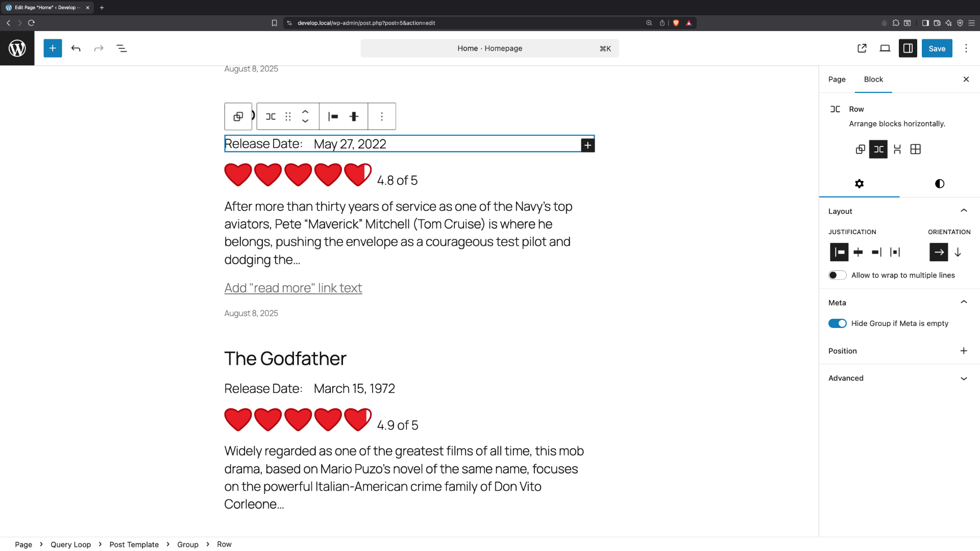Close the settings sidebar
This screenshot has width=980, height=551.
(x=966, y=79)
